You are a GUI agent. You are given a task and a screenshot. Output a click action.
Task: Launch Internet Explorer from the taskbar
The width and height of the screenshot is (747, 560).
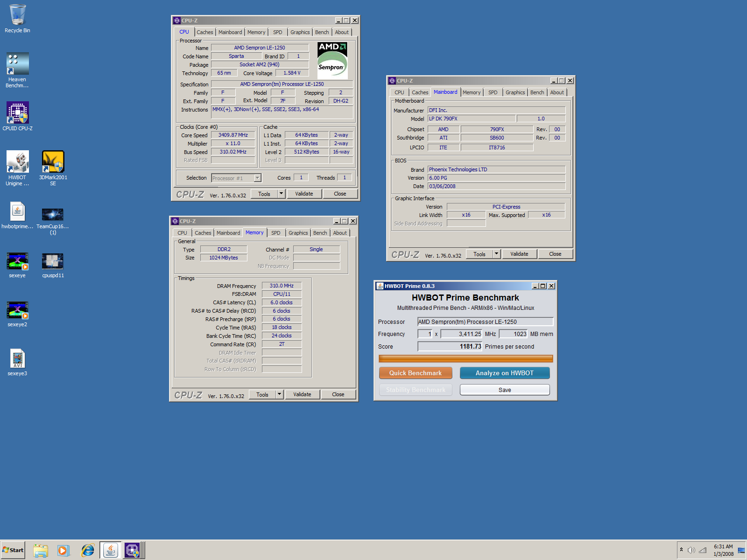click(87, 551)
